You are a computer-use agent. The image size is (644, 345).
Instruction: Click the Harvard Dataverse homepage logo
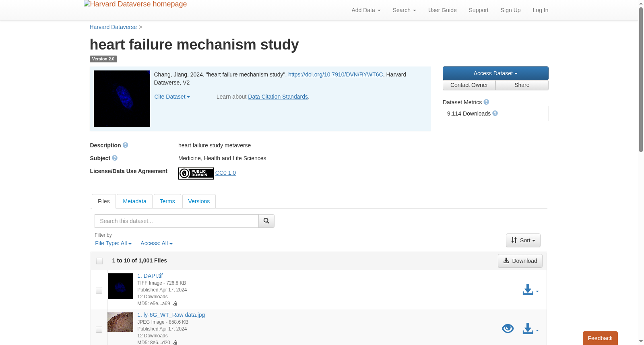pos(135,4)
